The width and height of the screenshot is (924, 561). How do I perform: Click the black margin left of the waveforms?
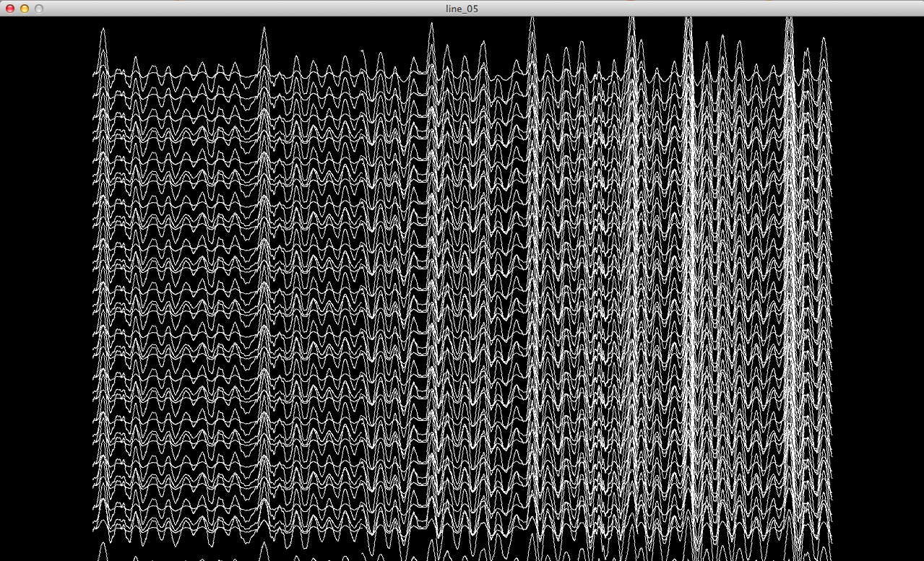(x=45, y=289)
